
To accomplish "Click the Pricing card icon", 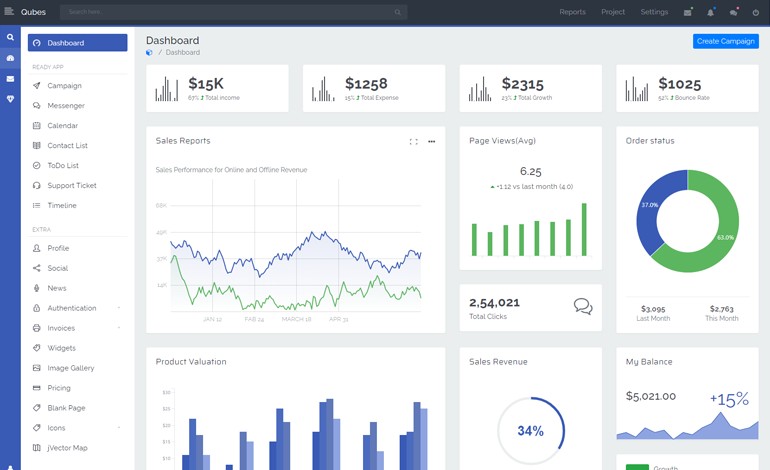I will [x=36, y=388].
